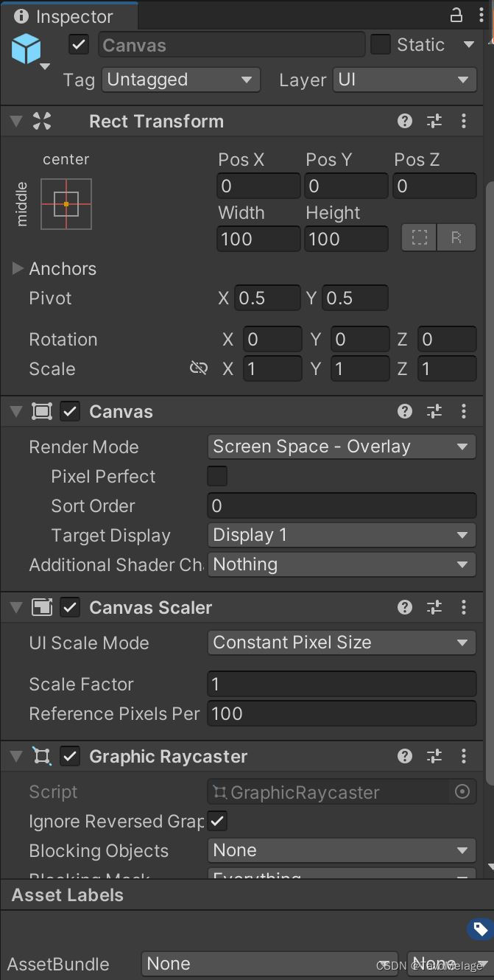
Task: Click the Rect Transform raw edit R button
Action: coord(456,238)
